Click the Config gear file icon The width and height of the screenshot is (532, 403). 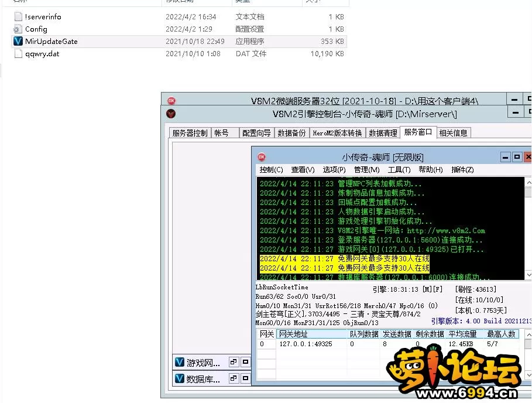click(x=18, y=29)
